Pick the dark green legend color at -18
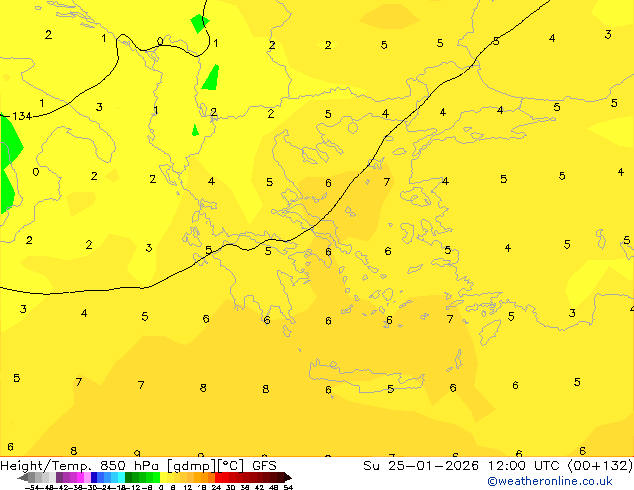The height and width of the screenshot is (490, 634). point(128,477)
